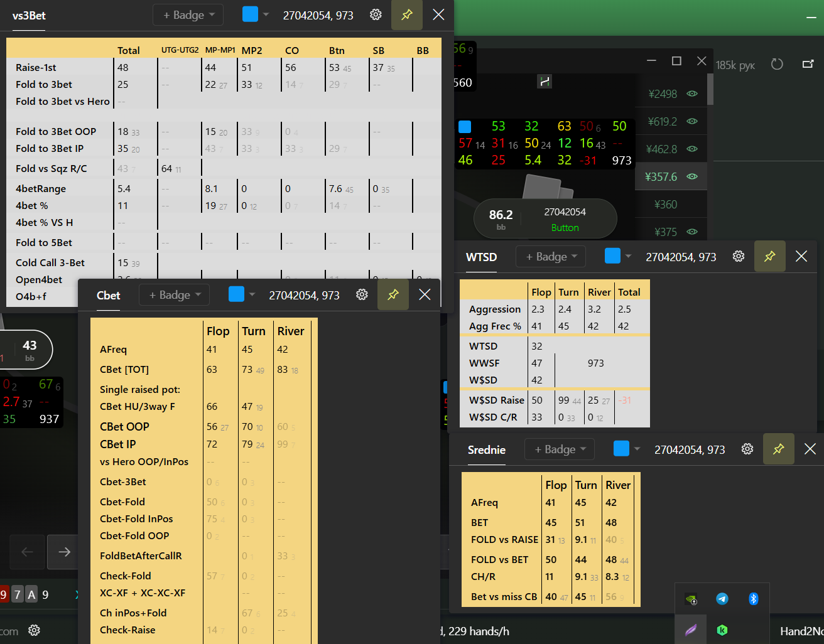Expand color arrow in Cbet header

[252, 294]
